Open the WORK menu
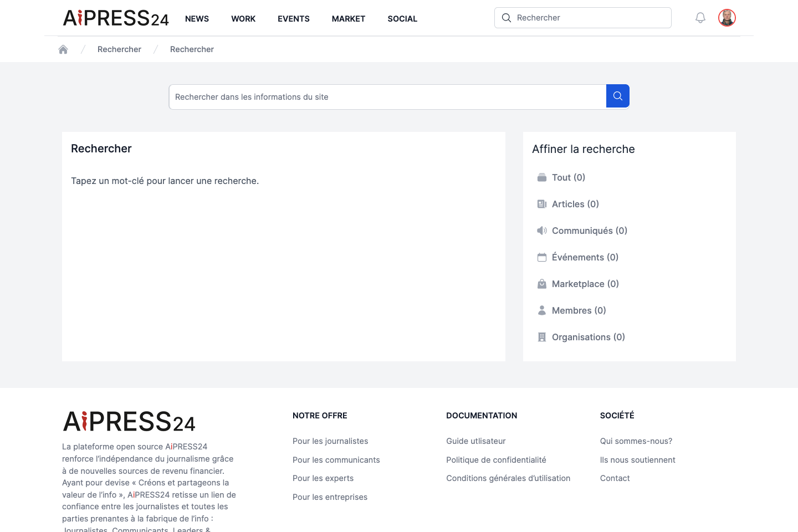The height and width of the screenshot is (532, 798). tap(243, 19)
